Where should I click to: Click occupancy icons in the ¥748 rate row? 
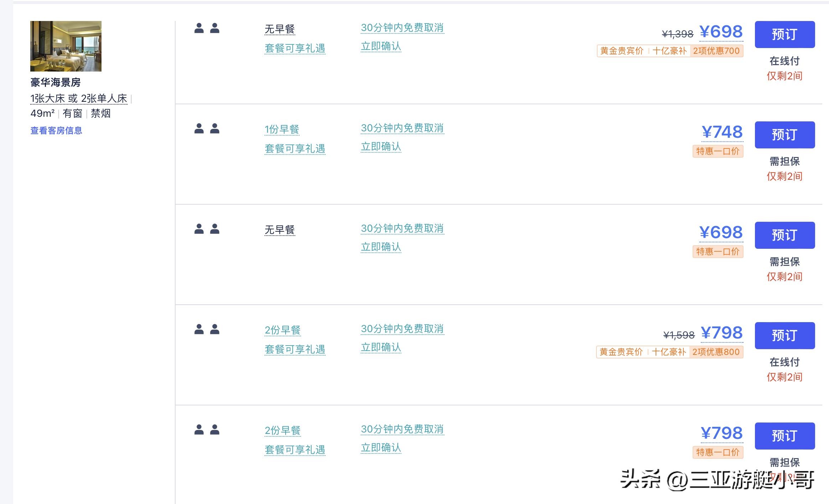point(207,128)
